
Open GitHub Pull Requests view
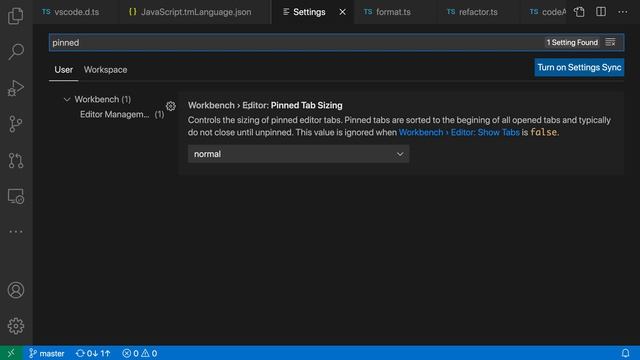(x=16, y=160)
